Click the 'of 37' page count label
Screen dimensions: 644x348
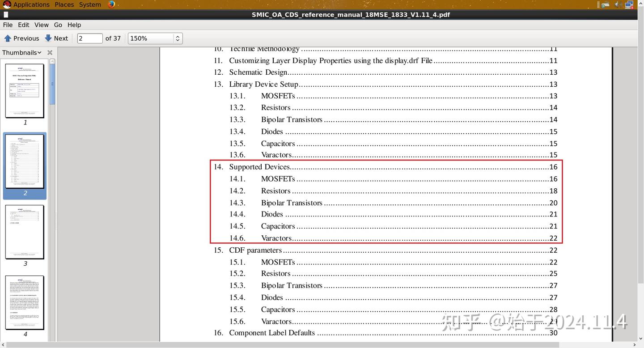pyautogui.click(x=113, y=38)
